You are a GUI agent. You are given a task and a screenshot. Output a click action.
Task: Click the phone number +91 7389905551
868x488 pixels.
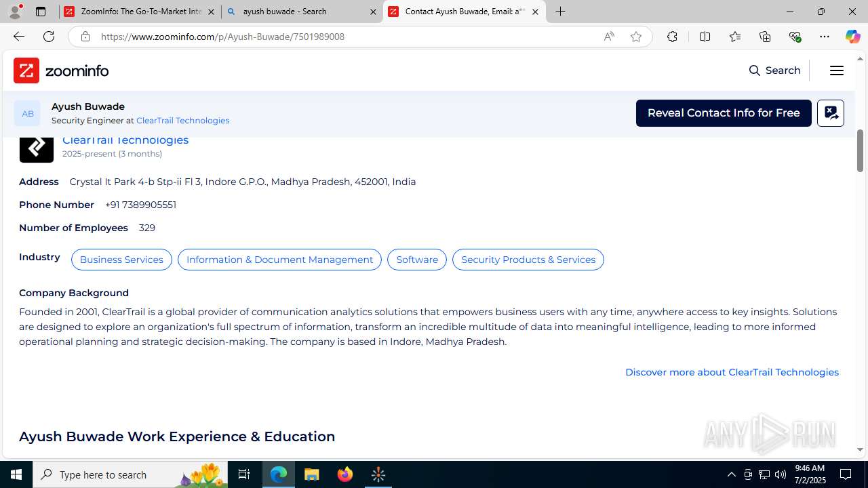[140, 205]
